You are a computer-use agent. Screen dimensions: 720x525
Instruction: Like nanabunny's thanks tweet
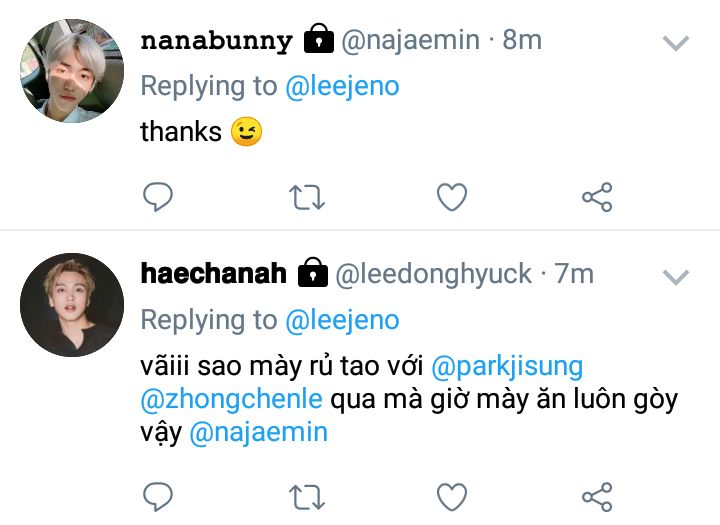(452, 197)
